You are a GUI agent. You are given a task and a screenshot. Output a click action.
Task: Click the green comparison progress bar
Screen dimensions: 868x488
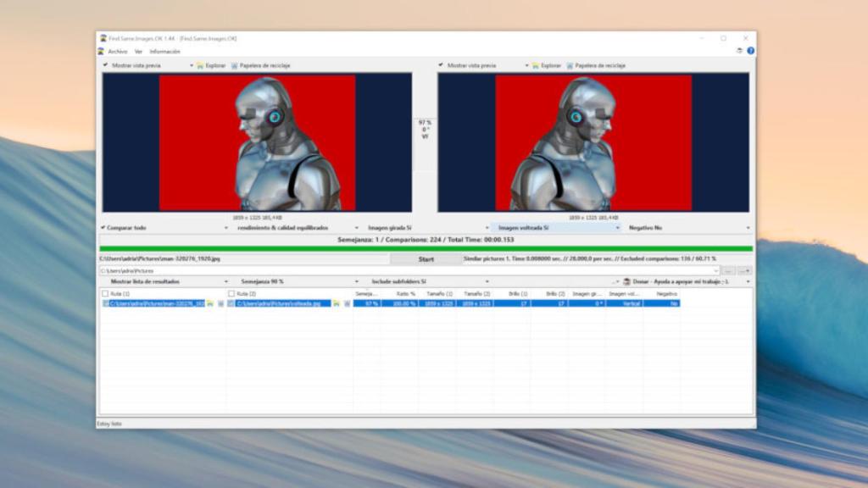pos(426,248)
